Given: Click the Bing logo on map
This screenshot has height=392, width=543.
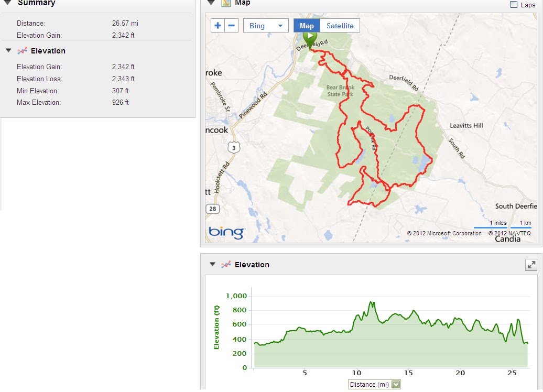Looking at the screenshot, I should click(226, 232).
